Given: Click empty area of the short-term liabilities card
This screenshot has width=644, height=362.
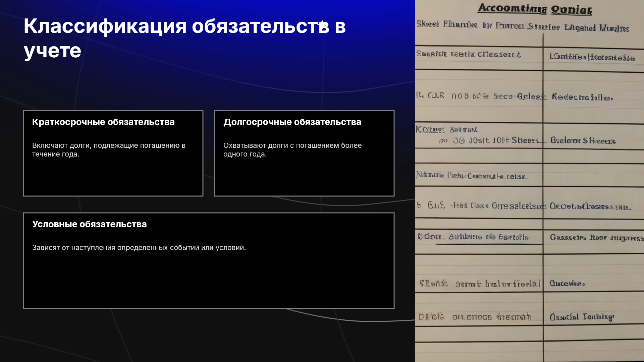Looking at the screenshot, I should click(x=113, y=178).
